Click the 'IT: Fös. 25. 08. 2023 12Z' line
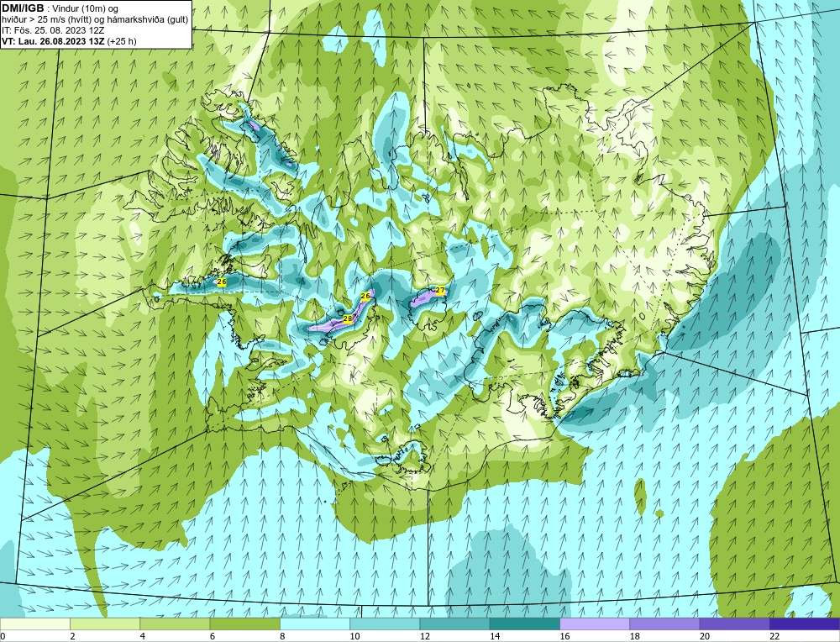Screen dimensions: 840x642 (x=53, y=30)
